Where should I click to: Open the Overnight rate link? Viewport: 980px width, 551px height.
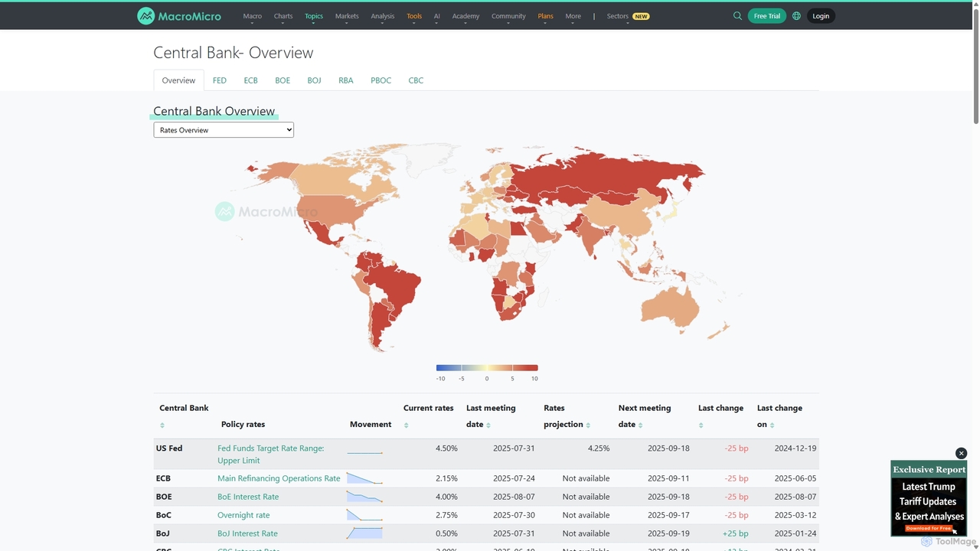pyautogui.click(x=243, y=515)
